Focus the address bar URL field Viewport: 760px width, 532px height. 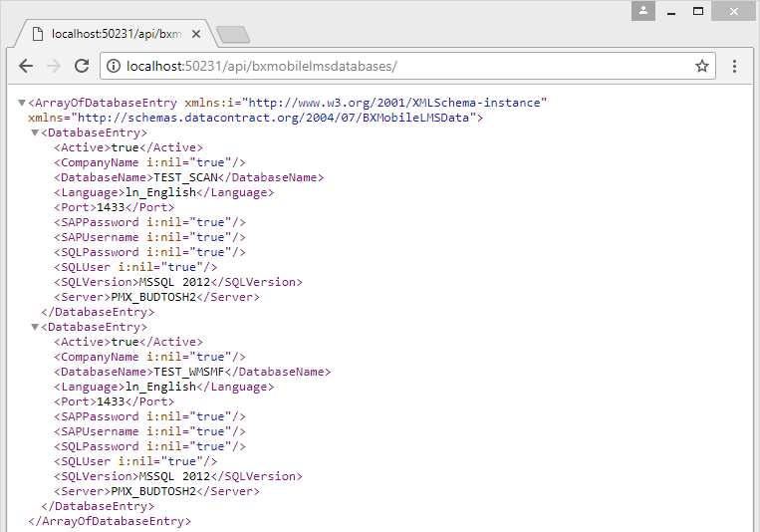[x=398, y=66]
